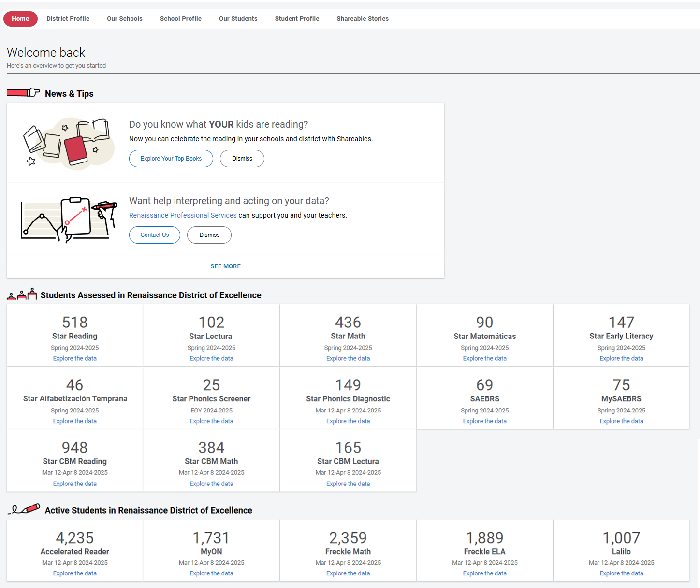Click the 1,007 Lalilo count
Screen dimensions: 700x588
(621, 538)
